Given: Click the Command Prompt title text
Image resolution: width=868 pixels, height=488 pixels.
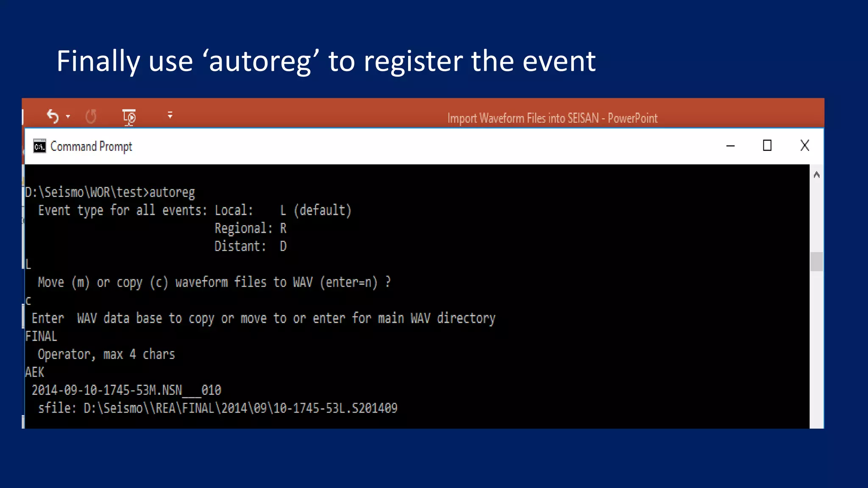Looking at the screenshot, I should point(91,147).
